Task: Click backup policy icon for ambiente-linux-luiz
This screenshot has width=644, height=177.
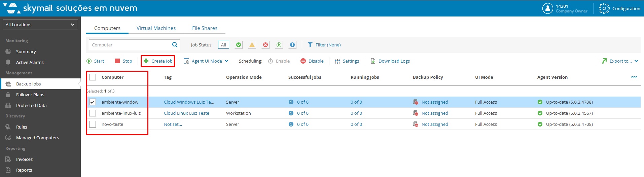Action: (x=416, y=113)
